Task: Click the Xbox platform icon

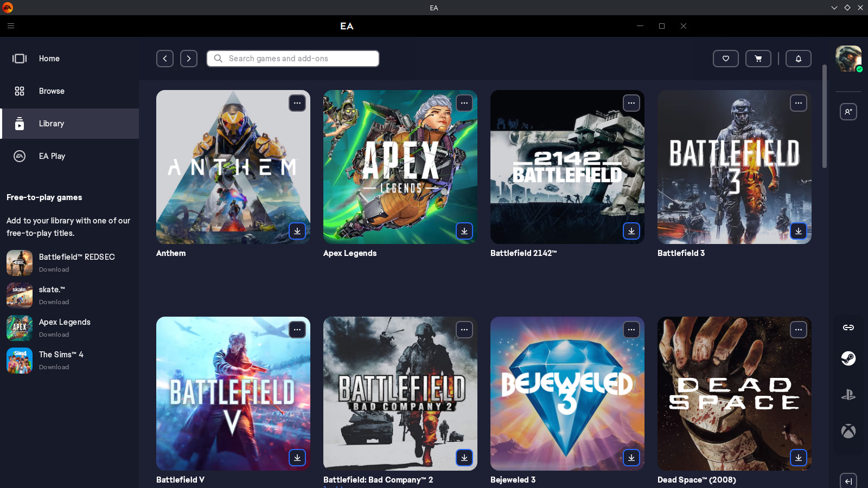Action: pos(848,431)
